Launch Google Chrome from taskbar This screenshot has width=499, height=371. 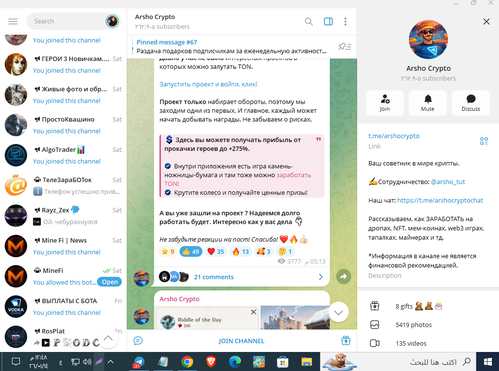187,362
